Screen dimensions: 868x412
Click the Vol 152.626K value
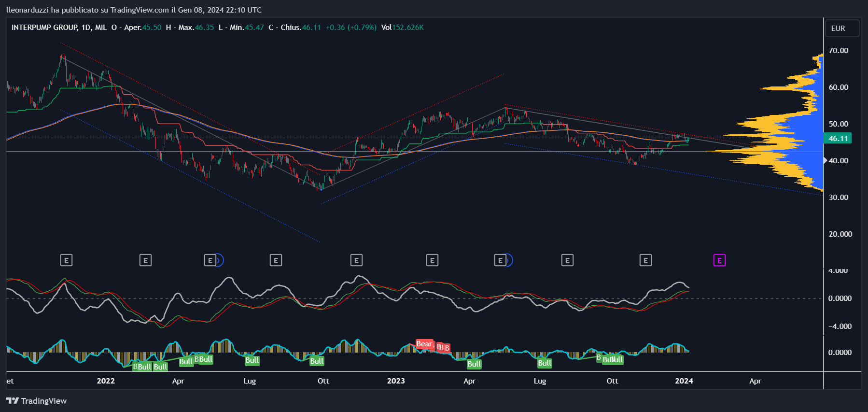(x=402, y=28)
